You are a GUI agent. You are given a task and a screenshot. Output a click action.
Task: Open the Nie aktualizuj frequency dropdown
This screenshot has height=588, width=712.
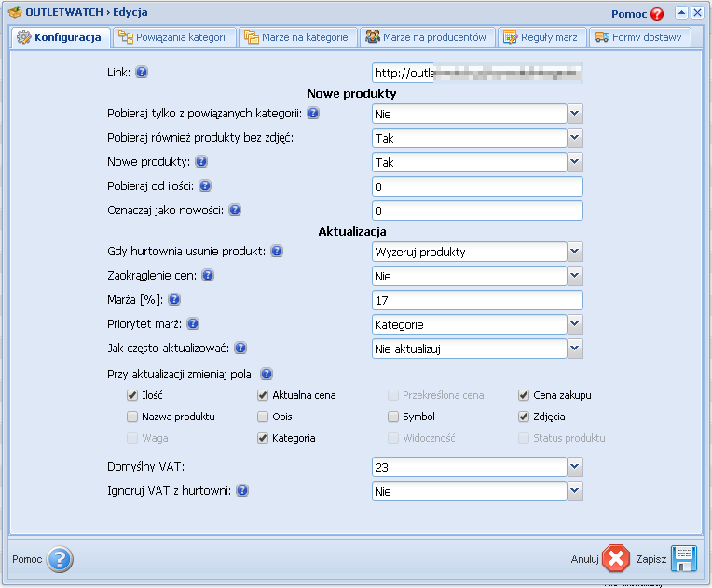[575, 349]
